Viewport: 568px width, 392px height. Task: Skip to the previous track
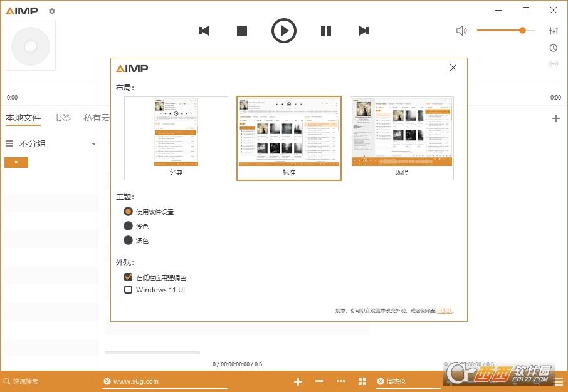point(204,31)
